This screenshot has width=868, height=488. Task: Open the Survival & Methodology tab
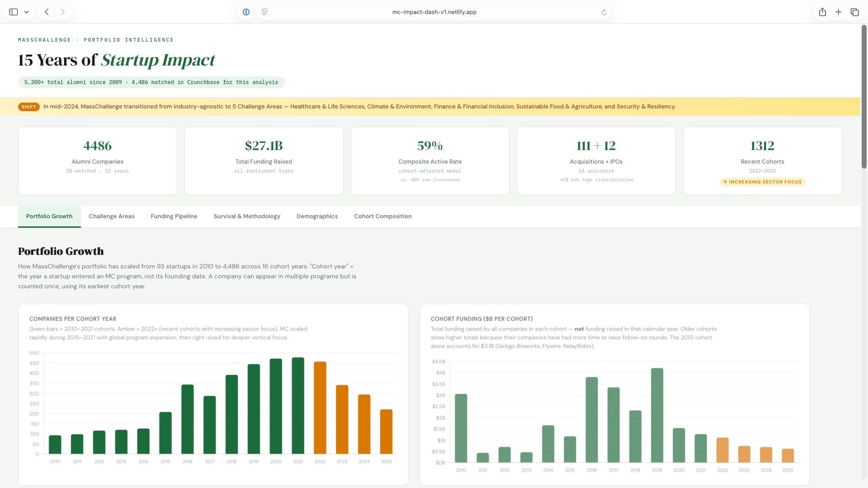point(247,216)
